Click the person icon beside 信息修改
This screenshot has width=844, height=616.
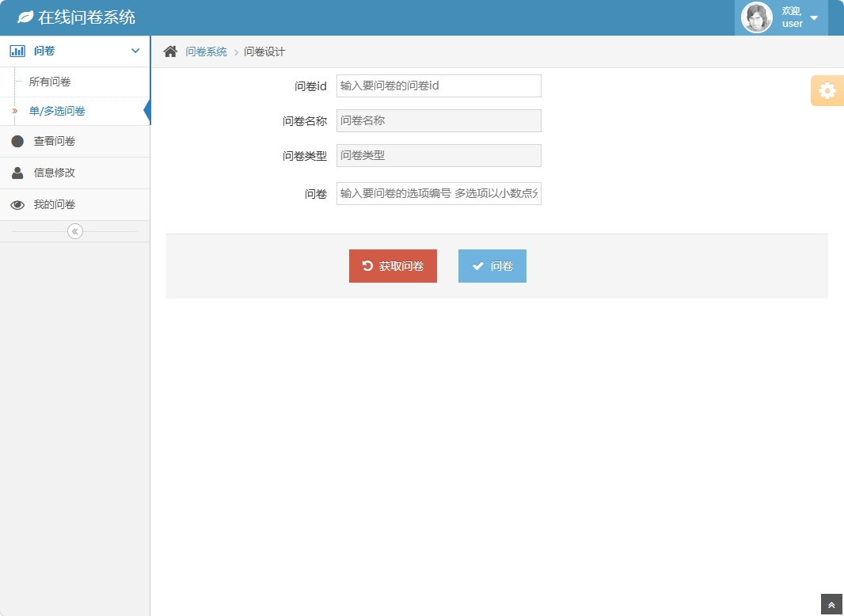(18, 173)
